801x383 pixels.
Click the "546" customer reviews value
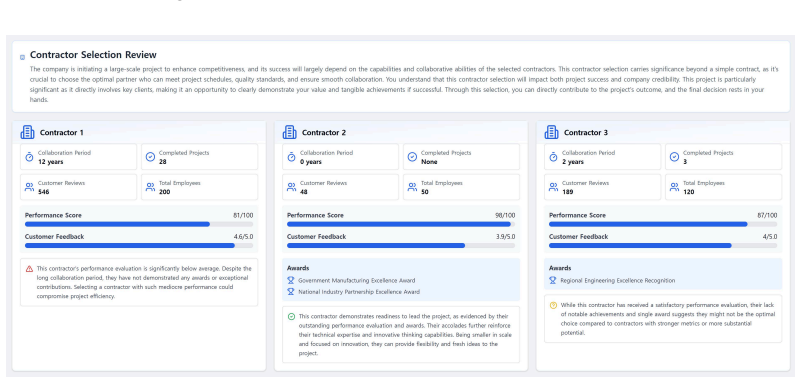[x=43, y=192]
